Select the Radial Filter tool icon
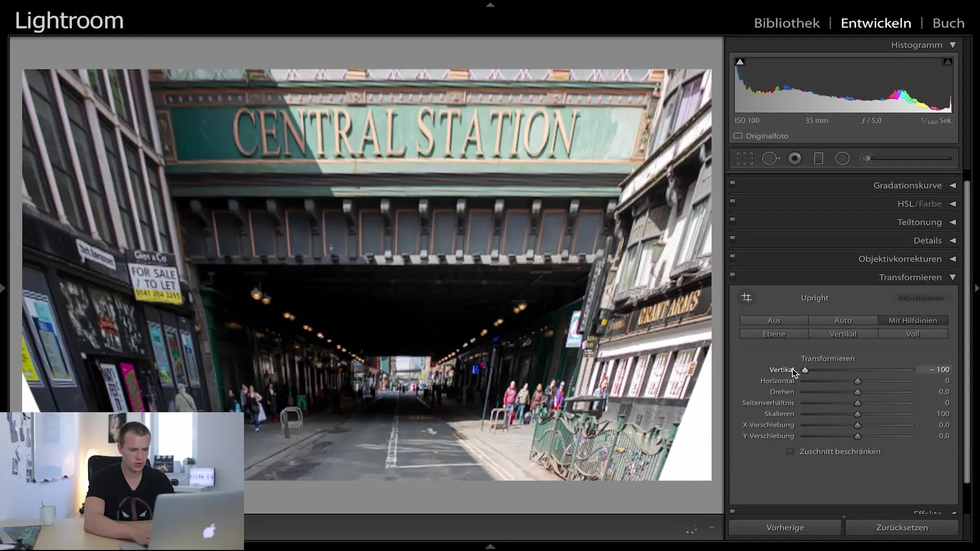 click(842, 159)
